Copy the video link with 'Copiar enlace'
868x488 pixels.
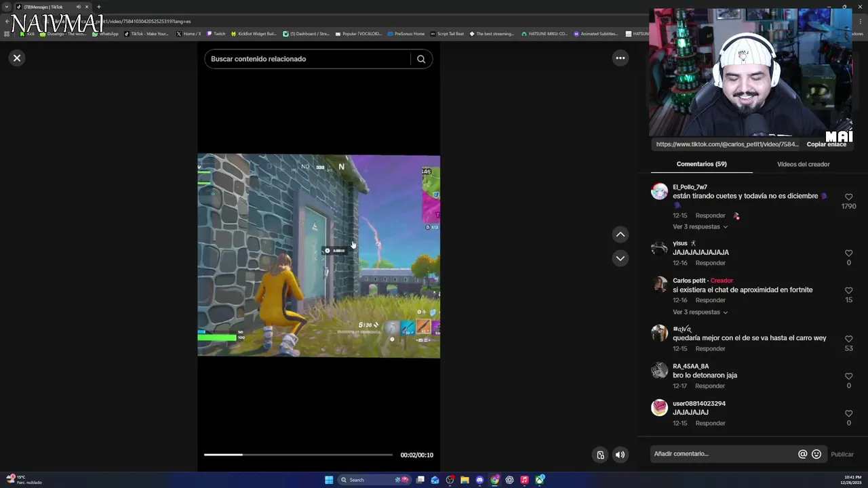tap(826, 144)
